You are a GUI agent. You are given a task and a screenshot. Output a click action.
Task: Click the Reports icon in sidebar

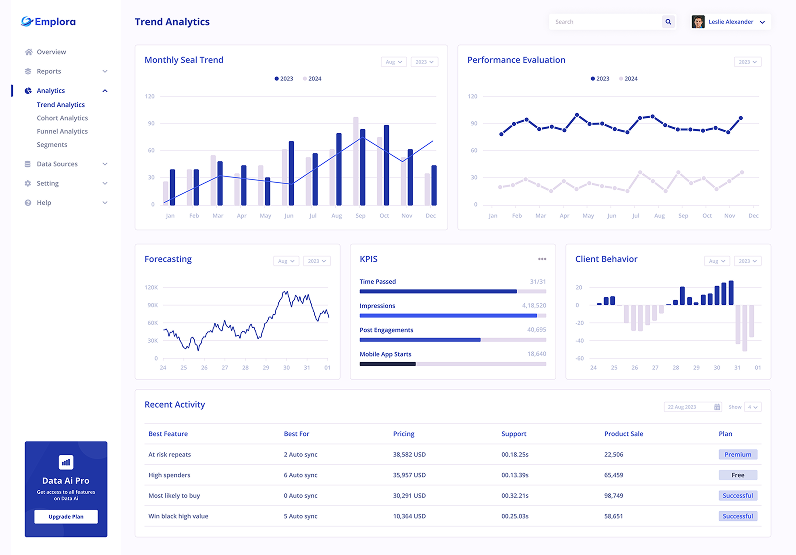(28, 72)
